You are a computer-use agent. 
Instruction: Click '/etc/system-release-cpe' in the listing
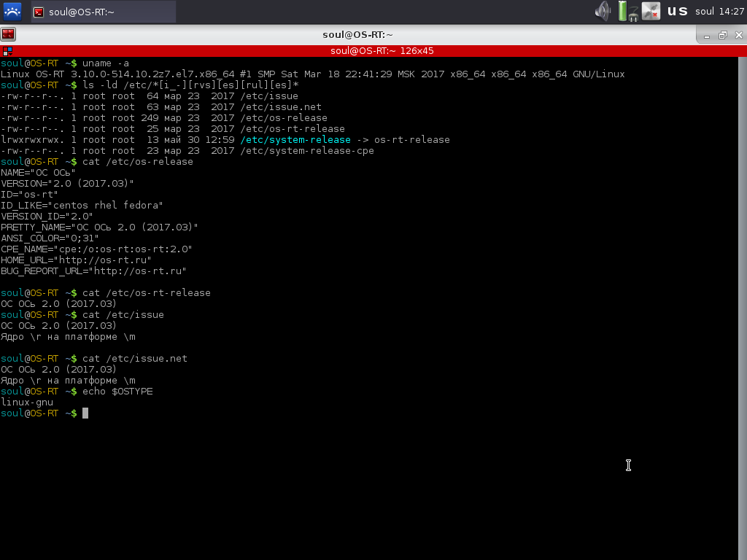click(x=307, y=151)
